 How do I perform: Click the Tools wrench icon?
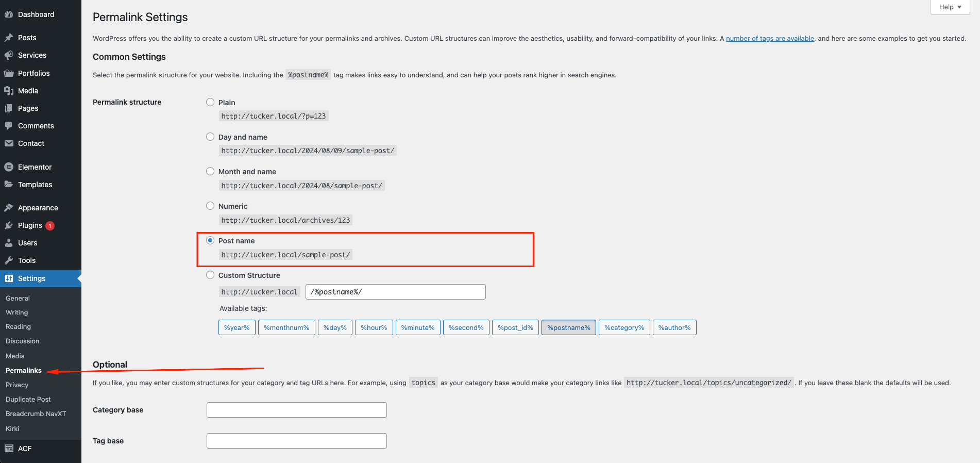click(9, 260)
